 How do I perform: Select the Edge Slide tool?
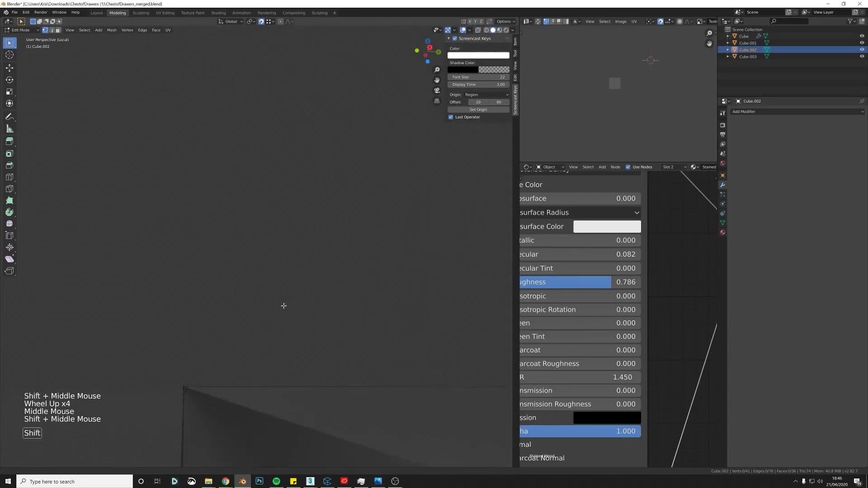[x=9, y=235]
